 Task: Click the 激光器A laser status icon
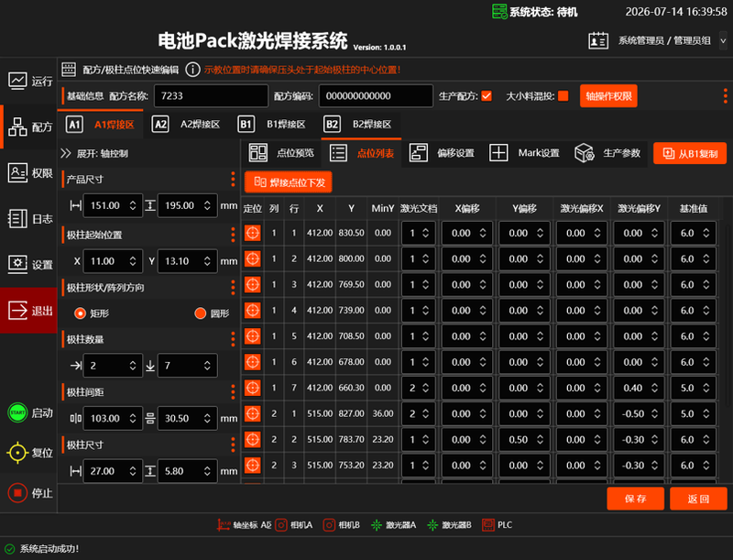pos(377,525)
